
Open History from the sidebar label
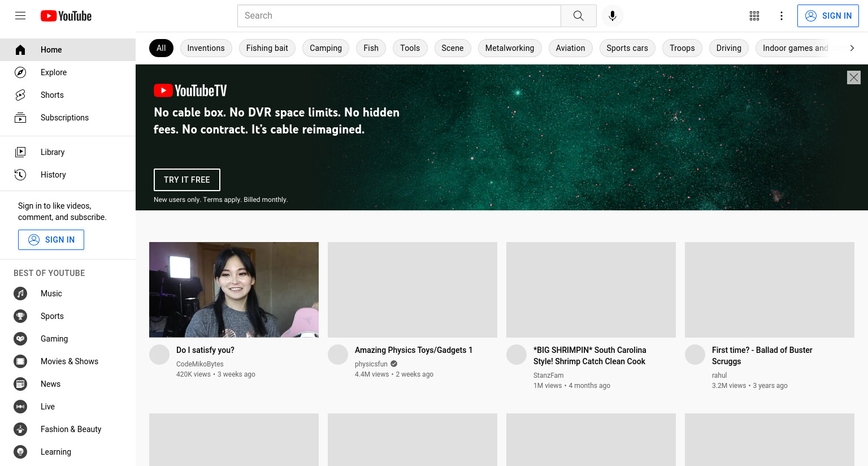click(x=53, y=175)
